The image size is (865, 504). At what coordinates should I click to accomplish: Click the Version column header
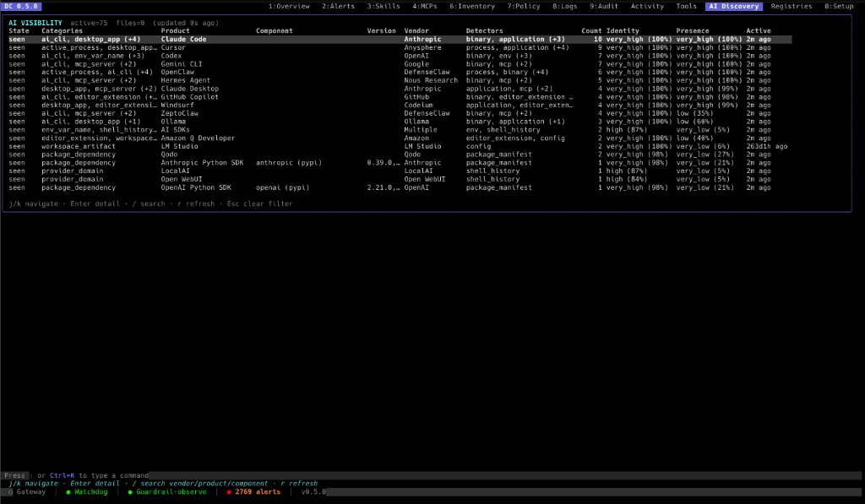click(381, 31)
